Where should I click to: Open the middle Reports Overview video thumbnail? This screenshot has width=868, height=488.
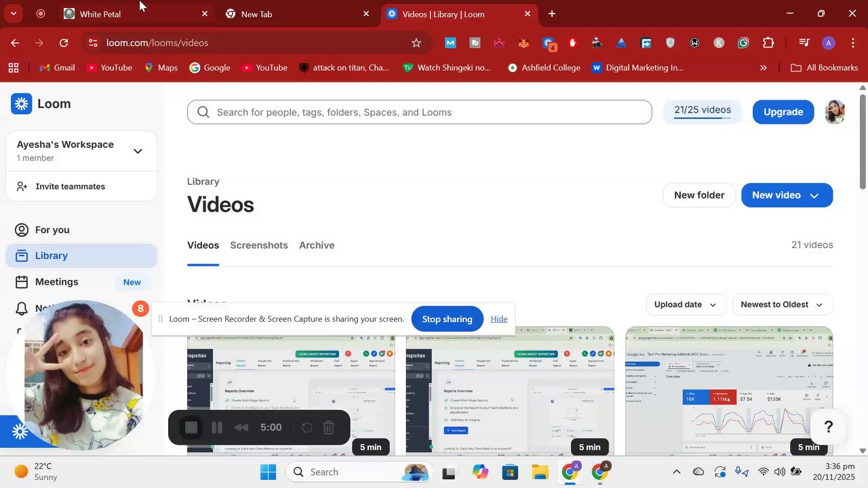[x=510, y=392]
